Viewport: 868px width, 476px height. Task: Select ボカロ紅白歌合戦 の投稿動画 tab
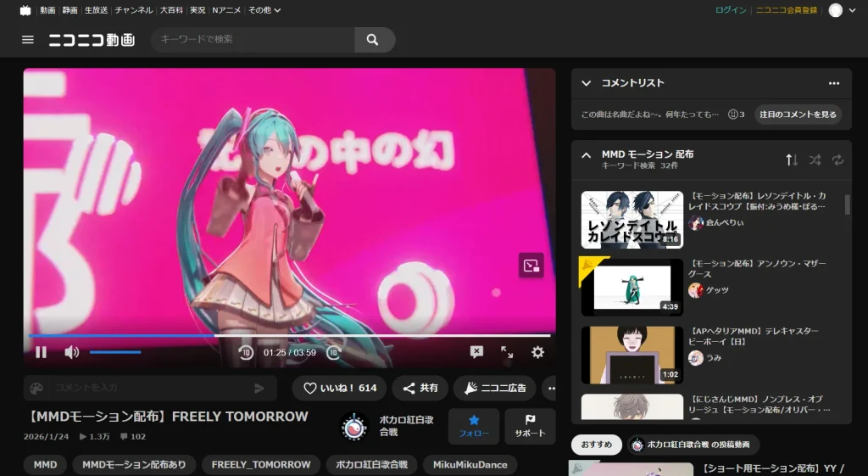pos(693,445)
